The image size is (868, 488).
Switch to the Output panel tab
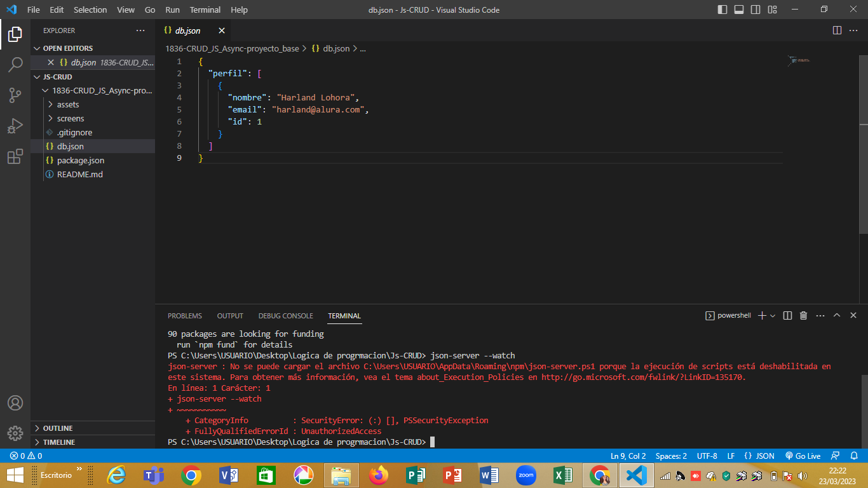(230, 316)
